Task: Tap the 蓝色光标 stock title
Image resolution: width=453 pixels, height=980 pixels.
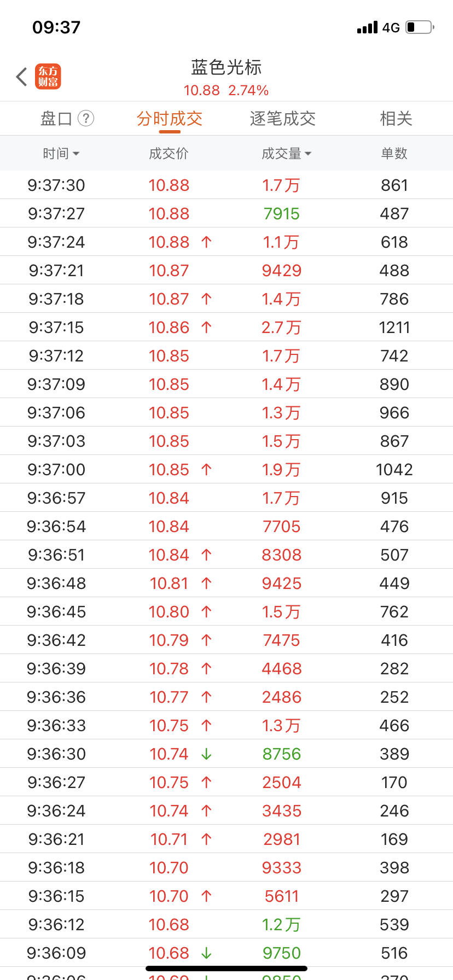Action: pos(226,68)
